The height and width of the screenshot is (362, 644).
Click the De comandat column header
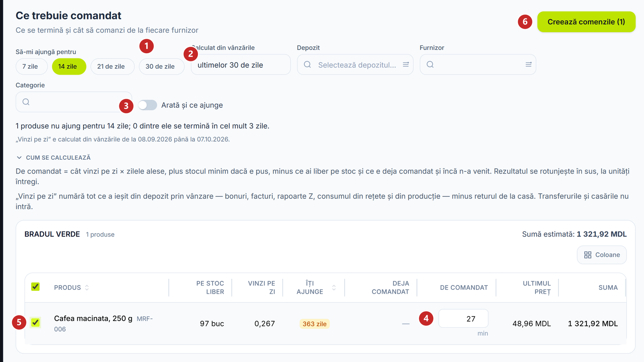(464, 288)
